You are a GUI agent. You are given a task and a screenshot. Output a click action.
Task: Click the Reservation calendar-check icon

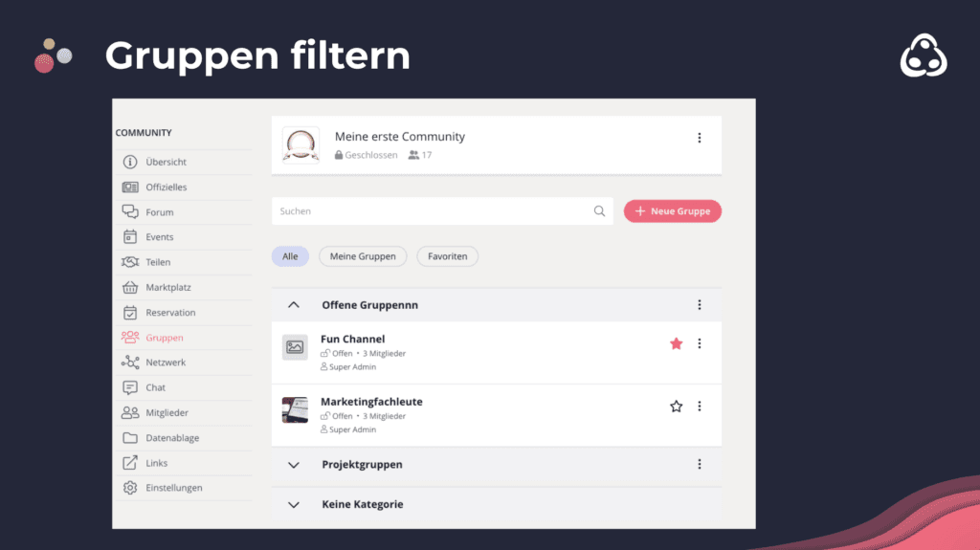(130, 313)
